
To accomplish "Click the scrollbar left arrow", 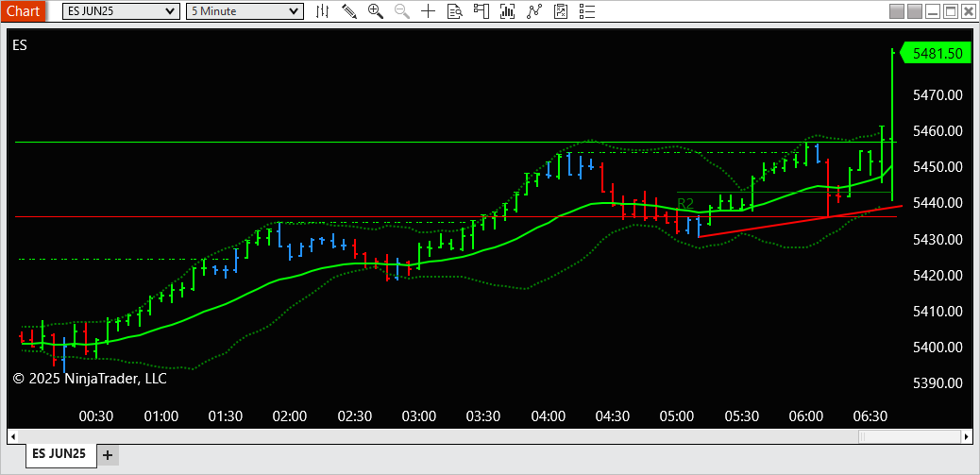I will 12,435.
